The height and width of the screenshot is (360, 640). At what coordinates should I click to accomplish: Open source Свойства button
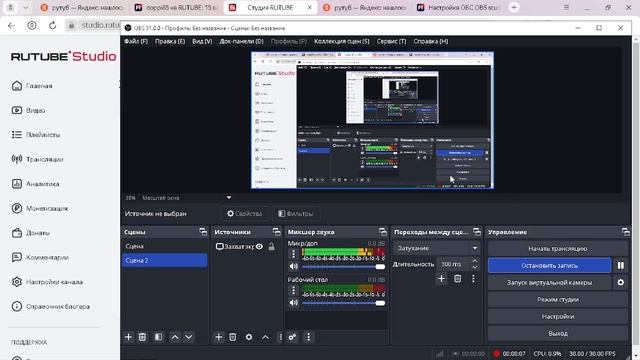[x=244, y=213]
